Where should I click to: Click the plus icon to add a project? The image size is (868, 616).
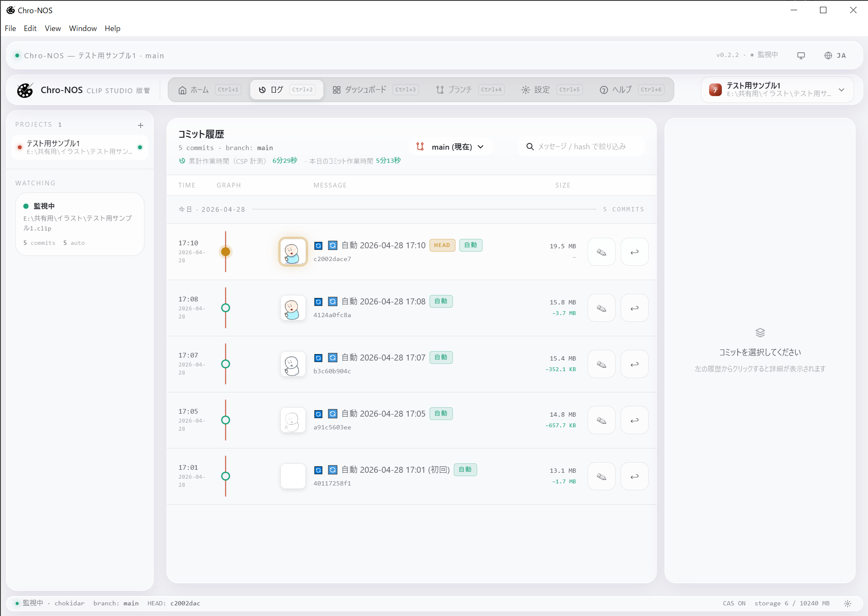tap(141, 125)
